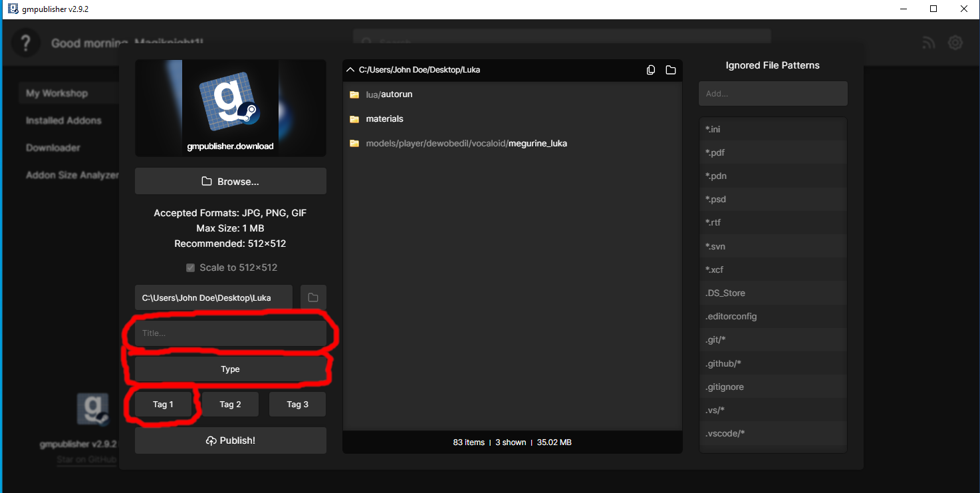Select the *.rtf ignored pattern
This screenshot has height=493, width=980.
pyautogui.click(x=773, y=223)
